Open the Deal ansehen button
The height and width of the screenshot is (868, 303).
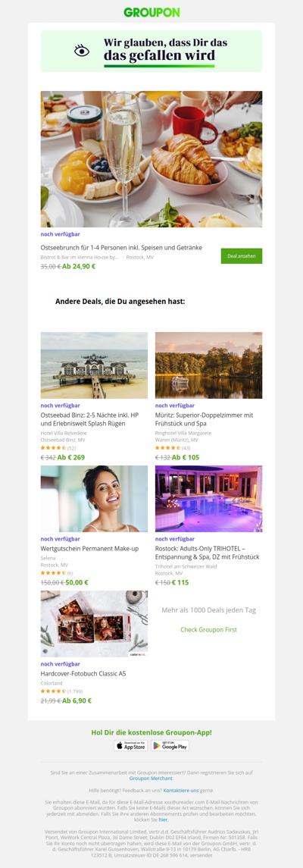242,256
